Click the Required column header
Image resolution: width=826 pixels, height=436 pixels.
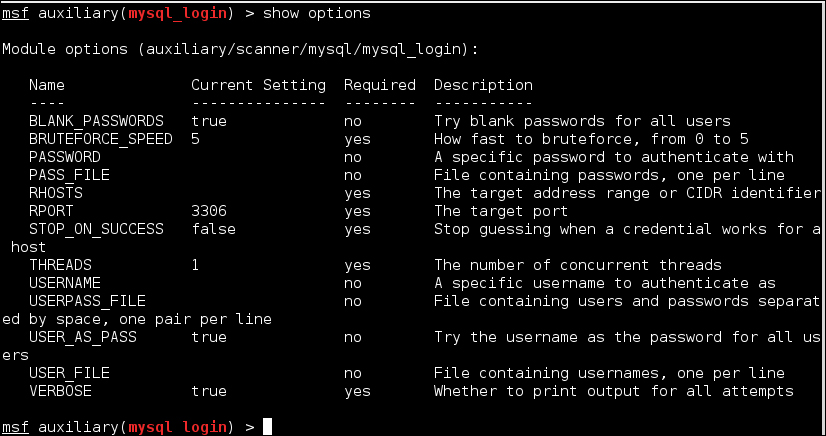point(380,85)
